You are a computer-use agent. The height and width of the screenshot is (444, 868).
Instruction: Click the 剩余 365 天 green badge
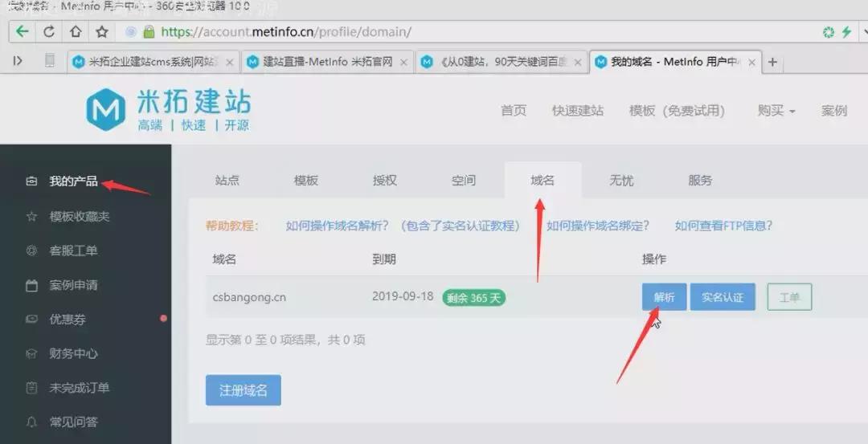click(x=474, y=298)
